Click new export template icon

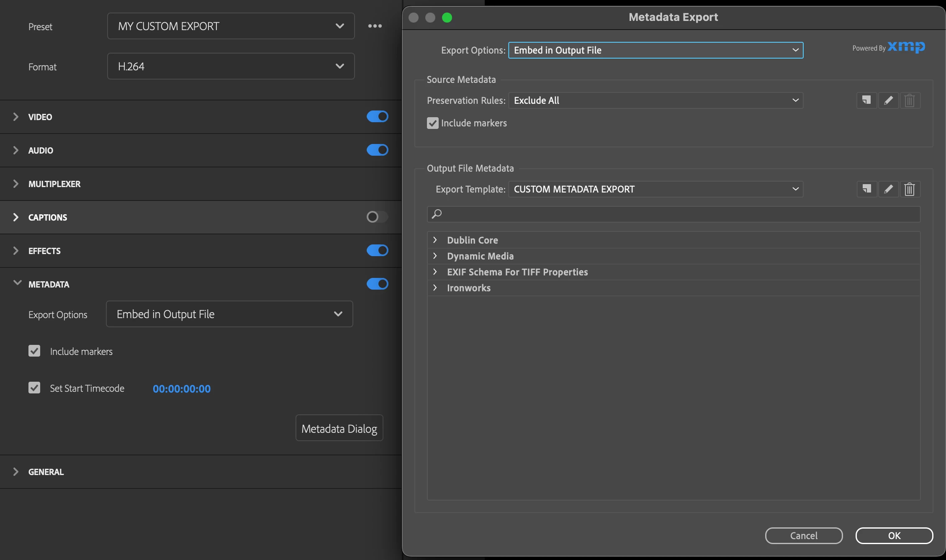pos(866,189)
